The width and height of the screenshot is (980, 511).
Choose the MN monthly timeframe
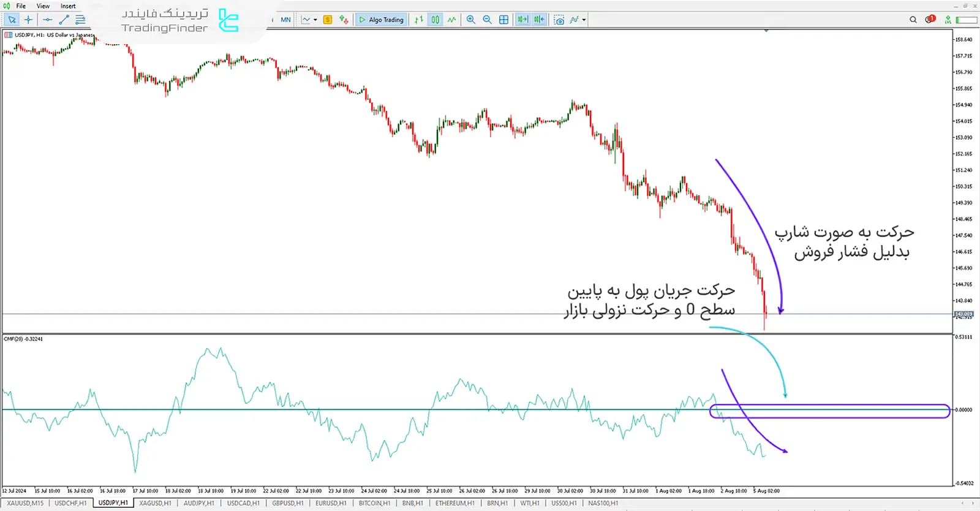pyautogui.click(x=285, y=20)
